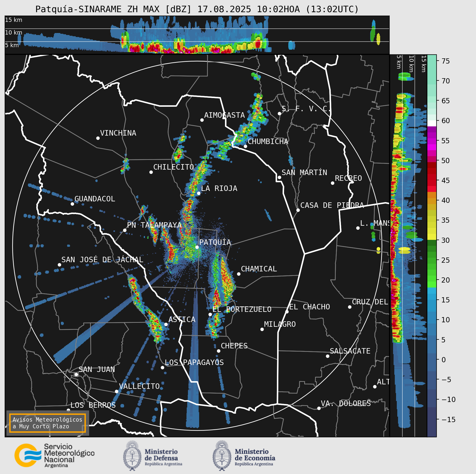
Task: Click the 75 value on the dBZ scale
Action: coord(446,61)
